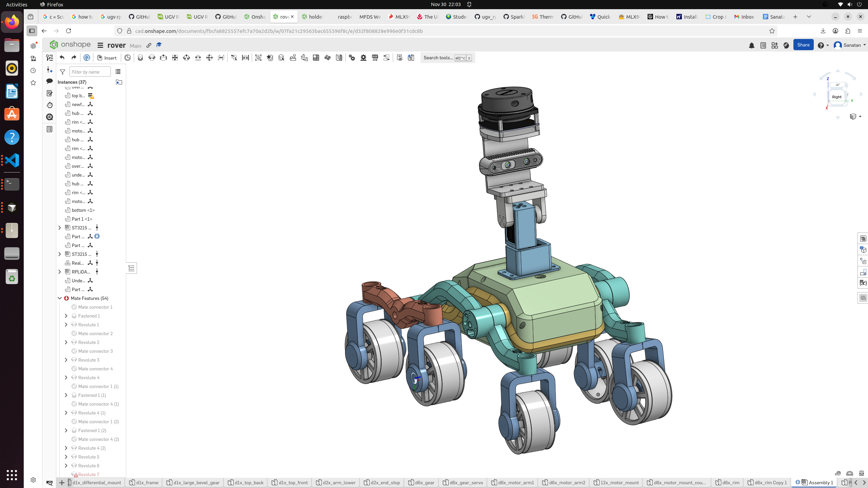
Task: Toggle the list view icon next to filter
Action: click(x=118, y=72)
